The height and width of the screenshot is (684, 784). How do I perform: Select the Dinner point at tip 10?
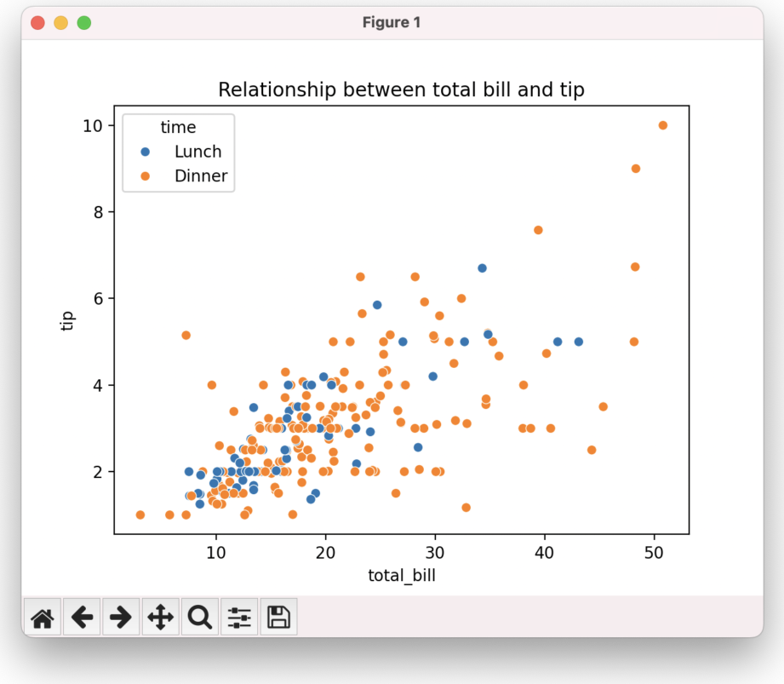tap(663, 125)
